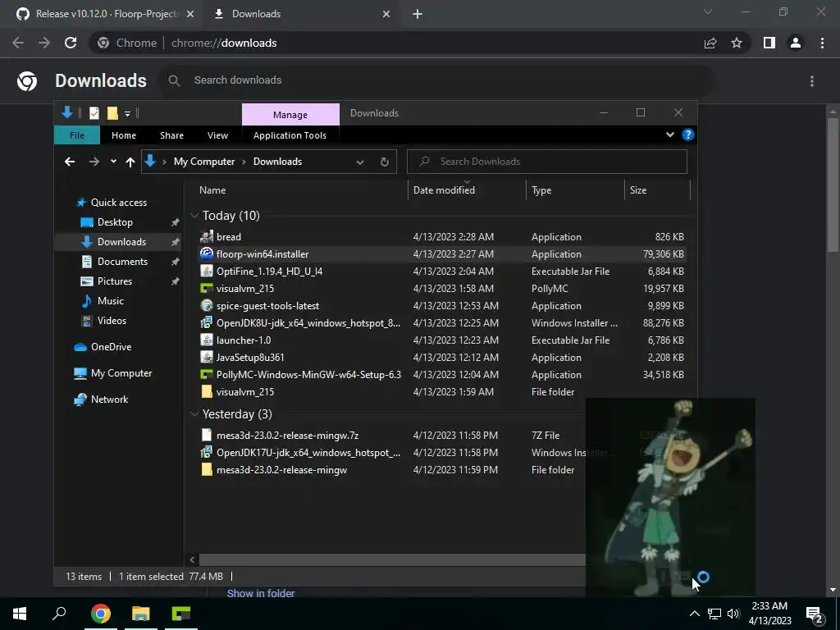Click the horizontal scrollbar left arrow

tap(192, 559)
